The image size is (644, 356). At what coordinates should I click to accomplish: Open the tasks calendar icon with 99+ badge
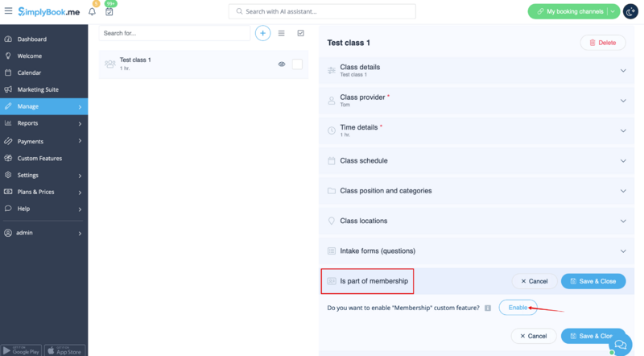[x=109, y=11]
